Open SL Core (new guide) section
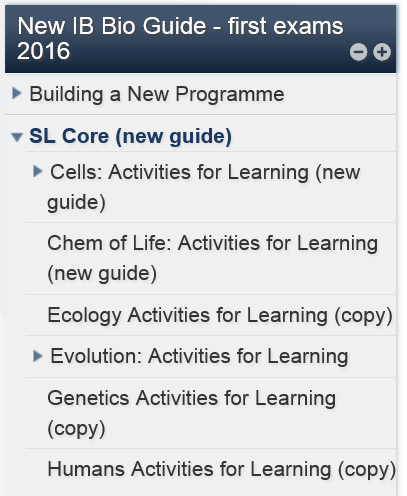 pyautogui.click(x=130, y=136)
